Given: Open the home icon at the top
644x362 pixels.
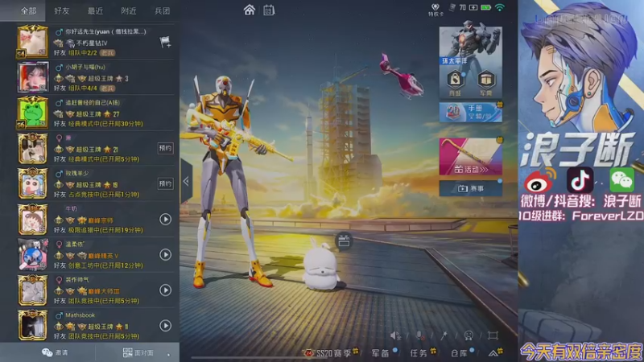Looking at the screenshot, I should pyautogui.click(x=250, y=10).
